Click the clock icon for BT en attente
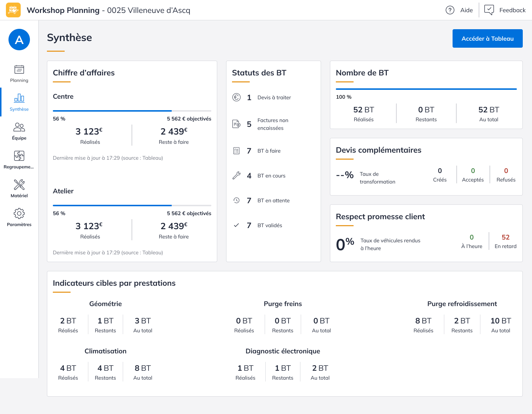Viewport: 532px width, 414px height. click(236, 200)
